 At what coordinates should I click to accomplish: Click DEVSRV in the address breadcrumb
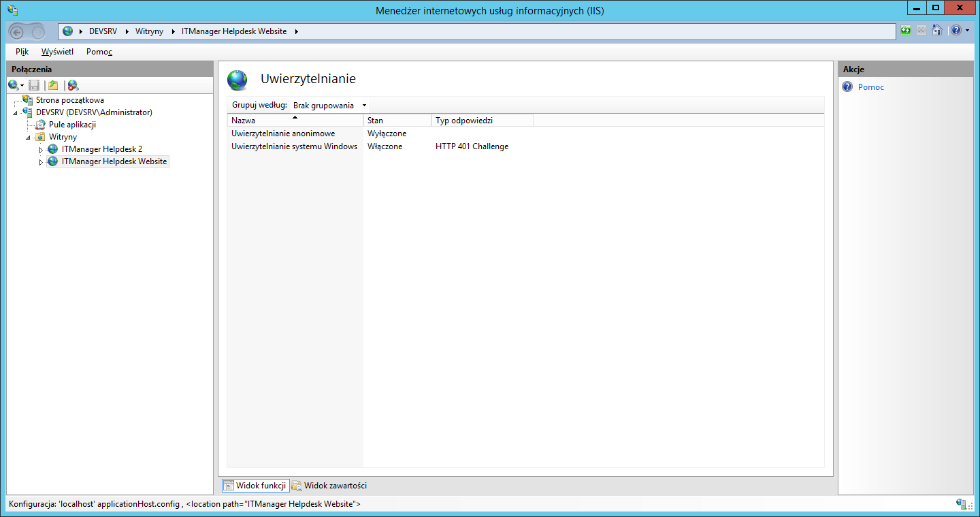coord(103,31)
